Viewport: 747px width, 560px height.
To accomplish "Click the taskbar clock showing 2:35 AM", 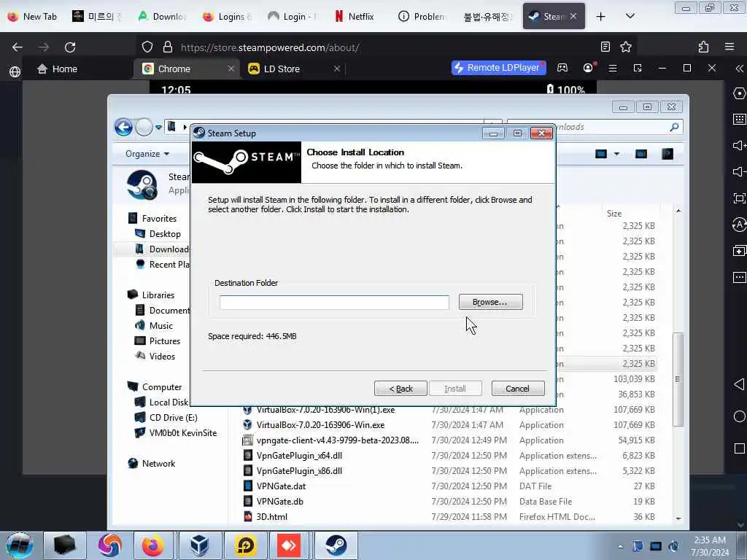I will point(710,546).
